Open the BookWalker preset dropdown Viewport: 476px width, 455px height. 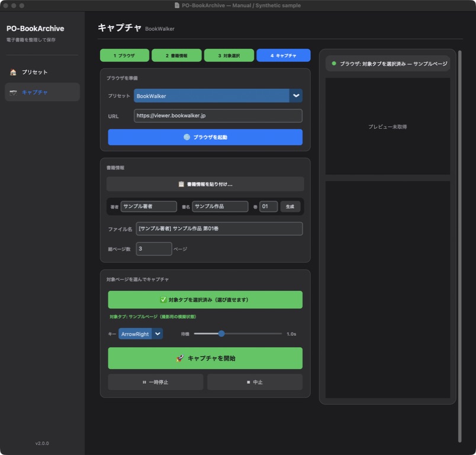[218, 95]
